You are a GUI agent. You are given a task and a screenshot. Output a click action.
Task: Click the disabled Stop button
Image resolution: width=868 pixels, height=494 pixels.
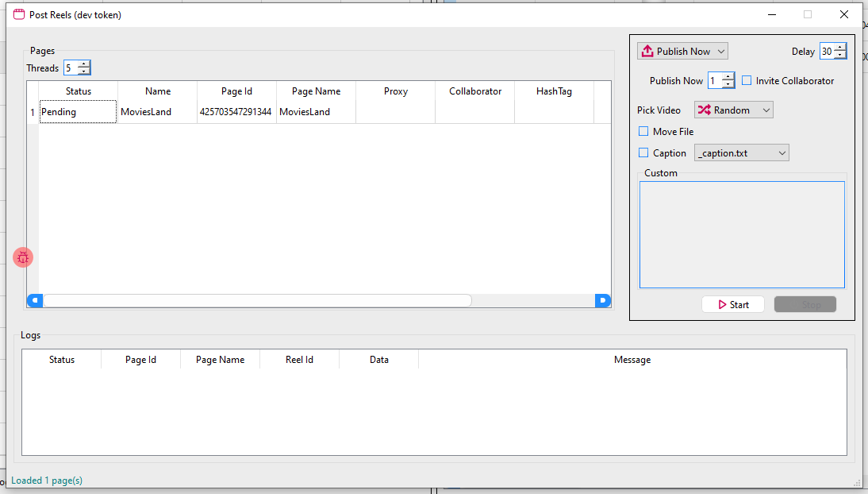[805, 303]
